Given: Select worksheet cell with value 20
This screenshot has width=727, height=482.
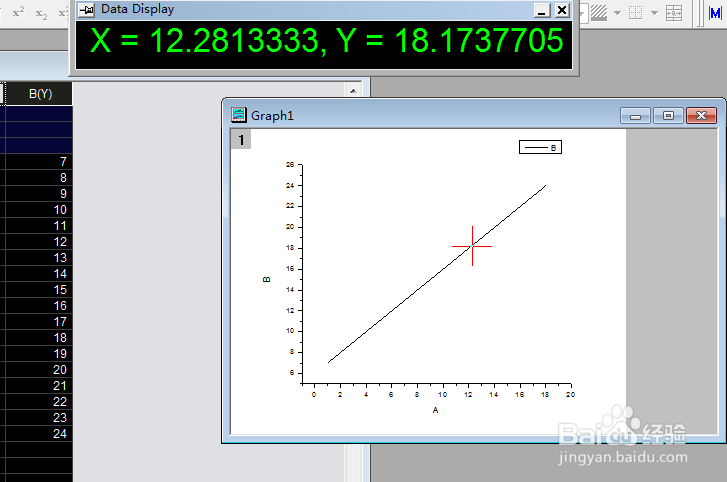Looking at the screenshot, I should (39, 369).
